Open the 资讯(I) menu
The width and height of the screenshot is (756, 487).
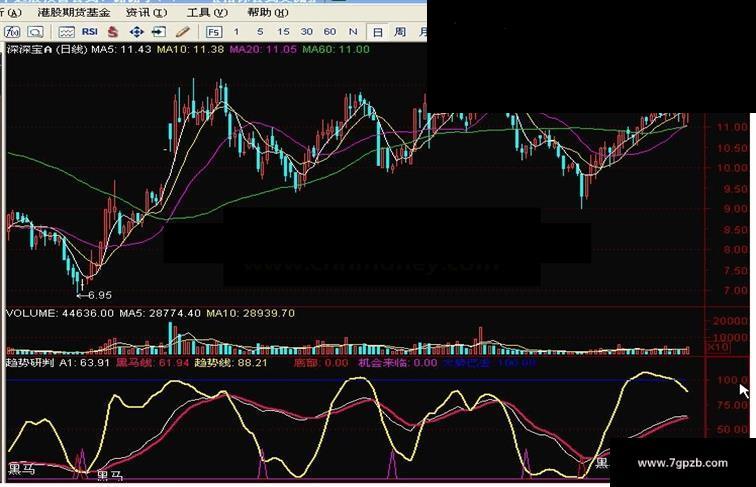(147, 13)
